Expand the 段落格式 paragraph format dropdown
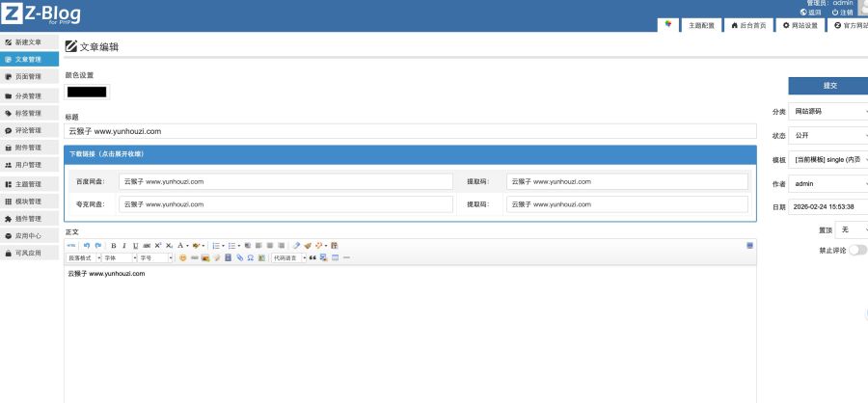Screen dimensions: 868x403 pos(83,258)
